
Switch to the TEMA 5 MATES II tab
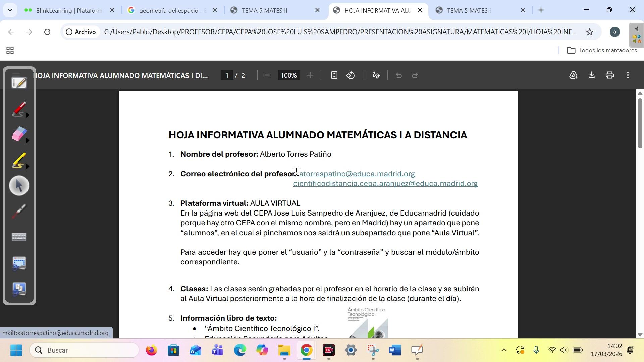(x=264, y=10)
